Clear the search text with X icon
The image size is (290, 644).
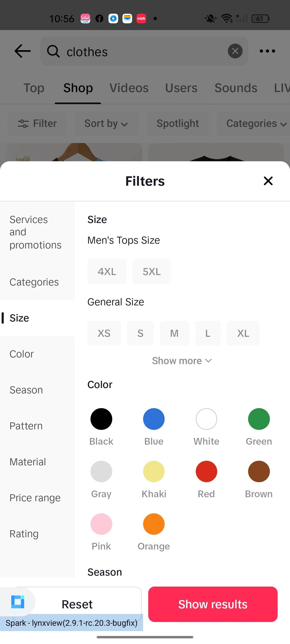pos(235,51)
